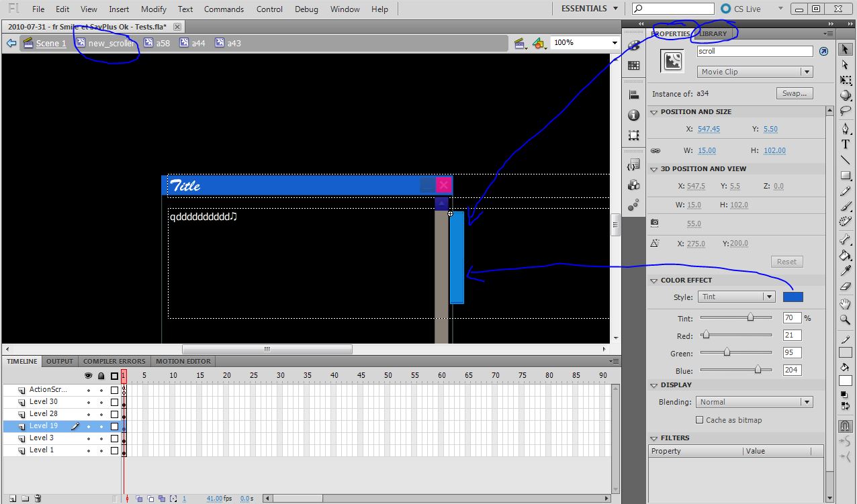Collapse the Position and Size section
Image resolution: width=857 pixels, height=504 pixels.
pyautogui.click(x=653, y=111)
